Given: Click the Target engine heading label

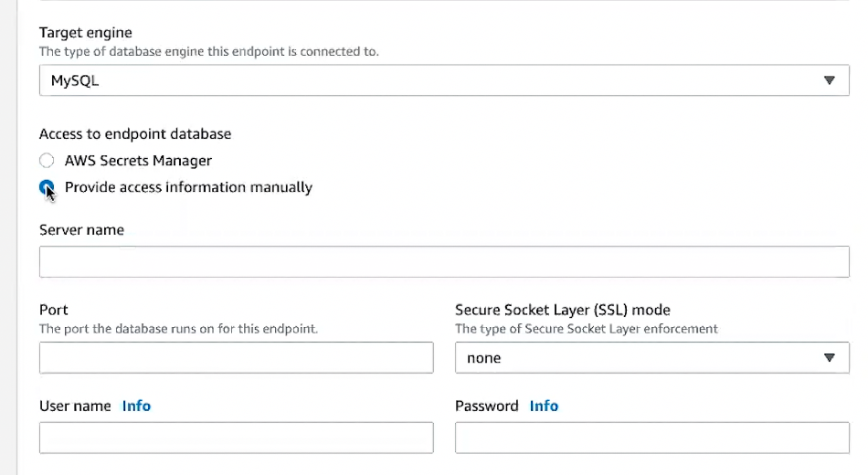Looking at the screenshot, I should click(86, 34).
